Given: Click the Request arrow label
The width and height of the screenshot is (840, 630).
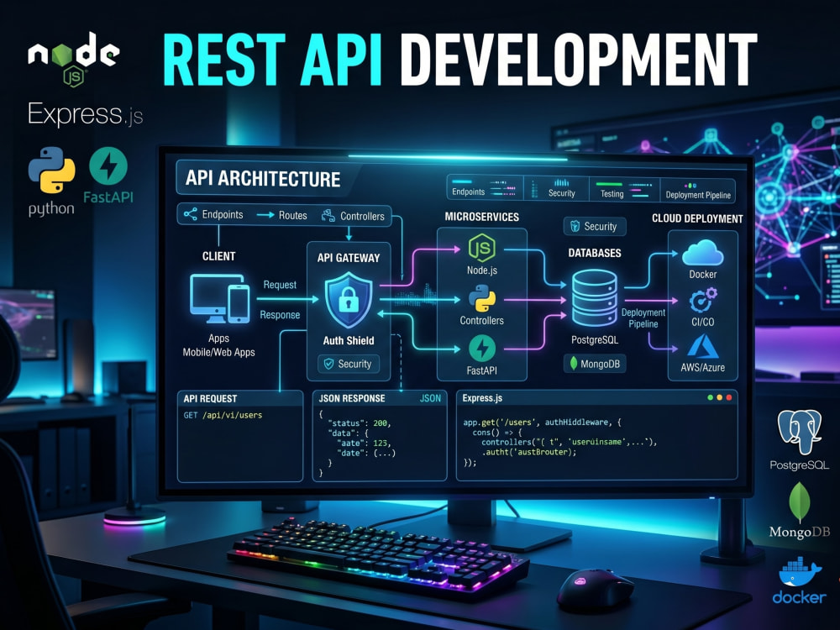Looking at the screenshot, I should pos(280,285).
